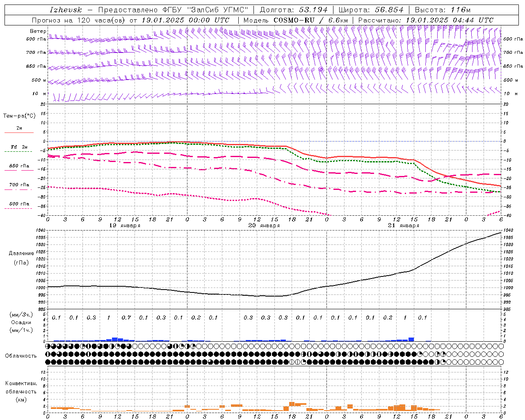Click the 850 гПа legend long-dash line
525x420 pixels.
[19, 170]
